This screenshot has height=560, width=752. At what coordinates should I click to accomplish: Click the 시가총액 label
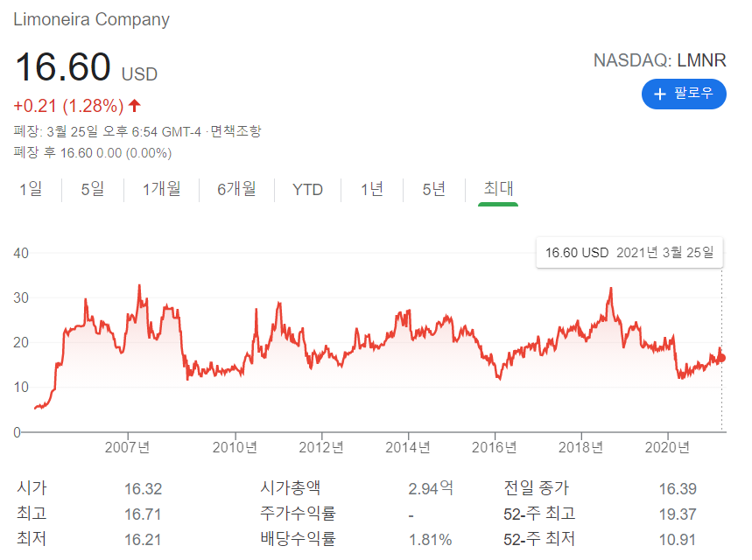[290, 487]
